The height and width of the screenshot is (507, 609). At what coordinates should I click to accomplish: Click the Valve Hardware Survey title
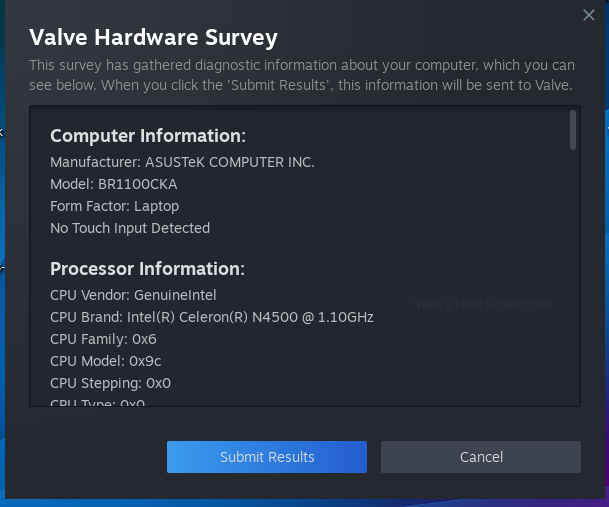pyautogui.click(x=153, y=38)
